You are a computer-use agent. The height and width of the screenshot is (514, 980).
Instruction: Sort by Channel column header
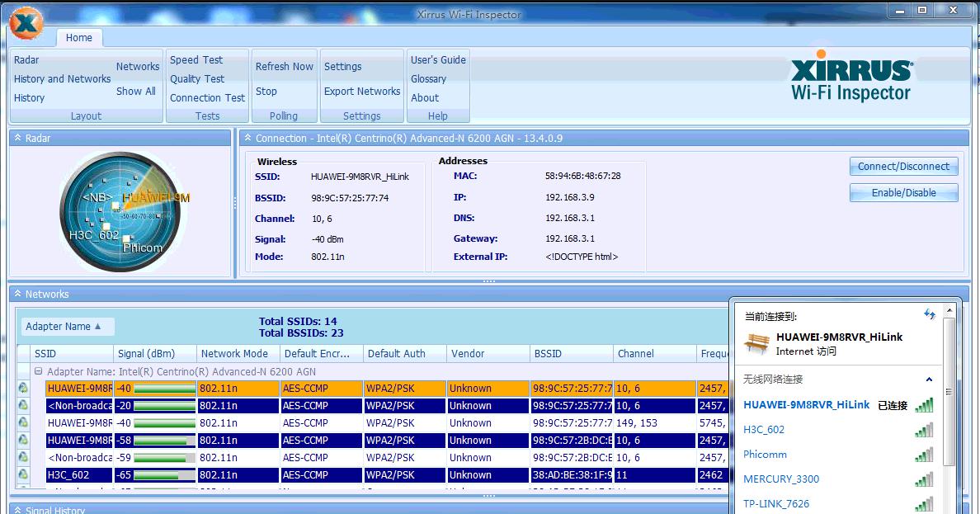[654, 353]
